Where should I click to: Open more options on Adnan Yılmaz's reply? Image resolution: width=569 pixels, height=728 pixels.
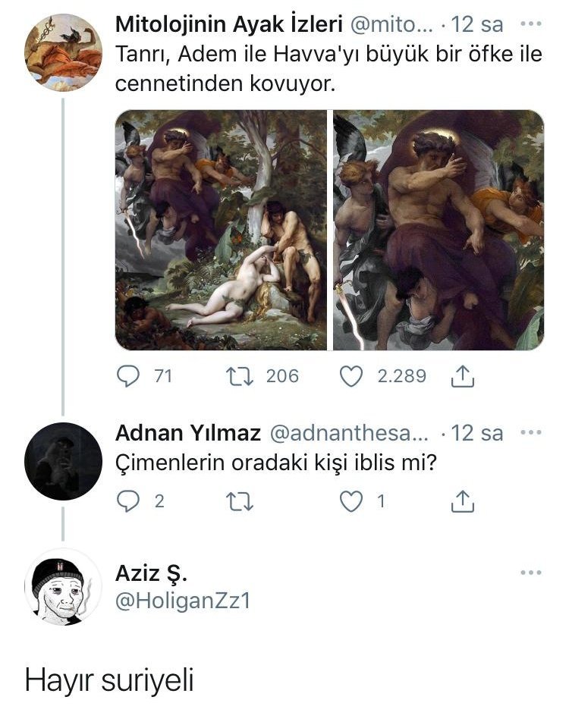point(530,433)
